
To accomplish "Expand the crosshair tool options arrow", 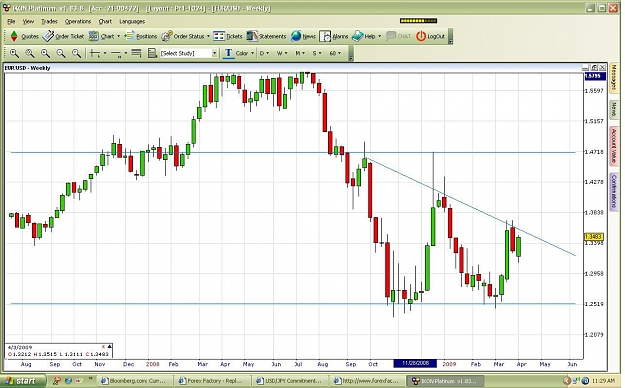I will coord(105,53).
